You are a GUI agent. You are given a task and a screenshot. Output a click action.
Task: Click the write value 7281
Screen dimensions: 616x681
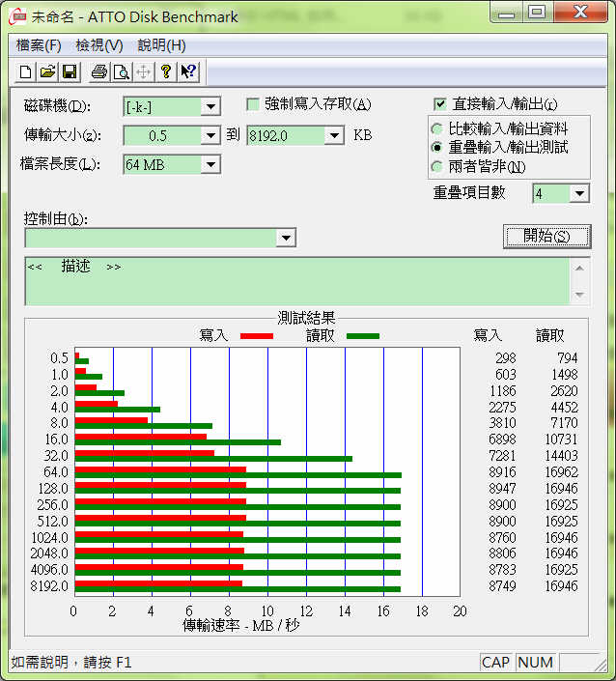click(x=502, y=456)
